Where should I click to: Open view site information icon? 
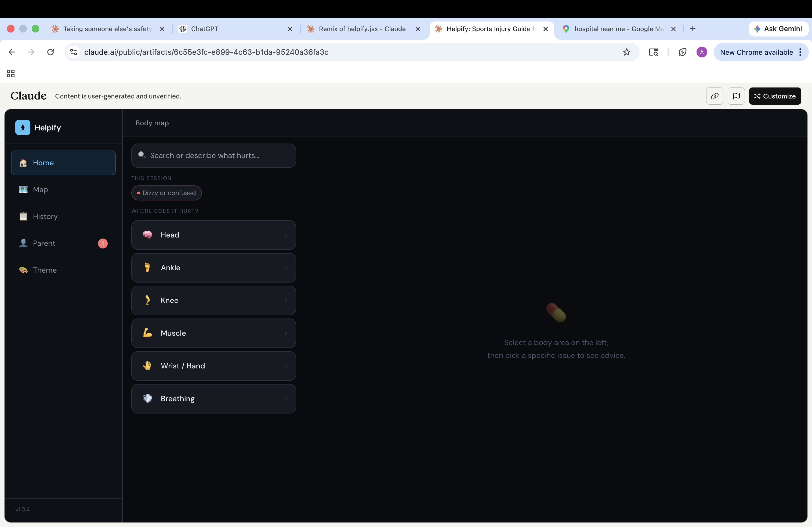(74, 52)
